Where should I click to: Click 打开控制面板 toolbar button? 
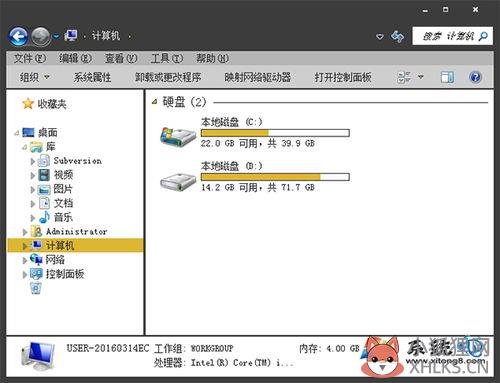coord(343,77)
